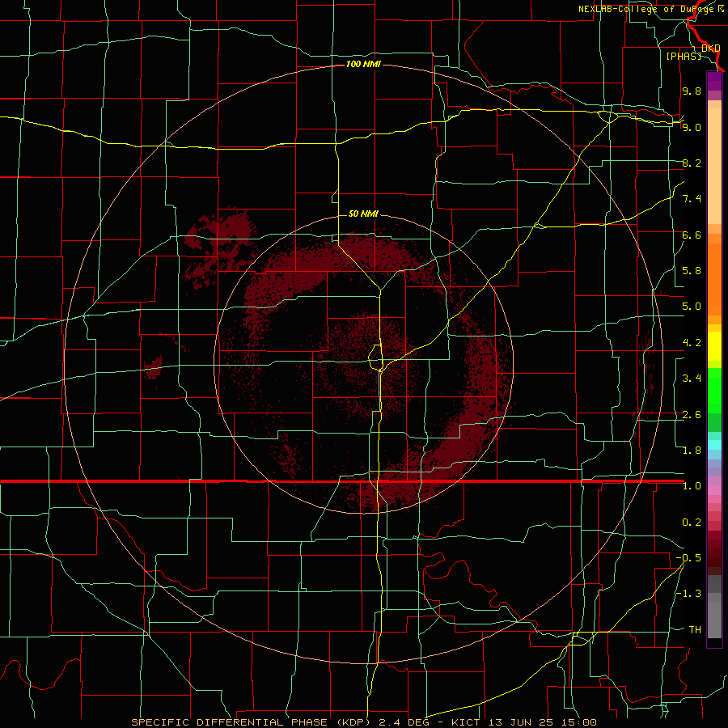
Task: Select the 2.6 scale label
Action: click(692, 415)
